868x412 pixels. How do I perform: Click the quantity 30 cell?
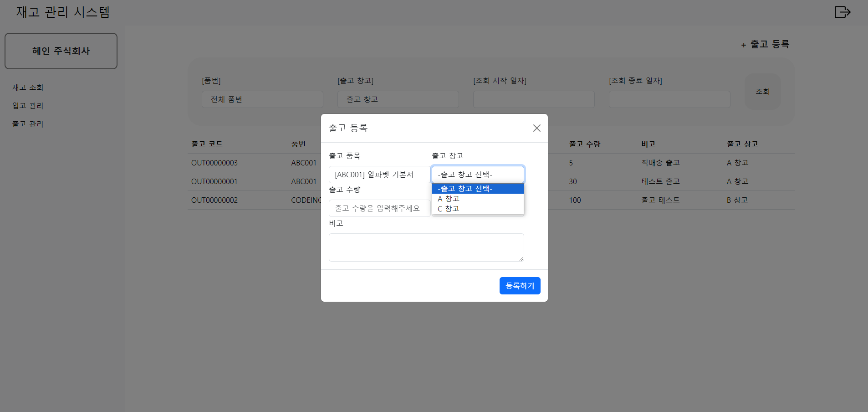(573, 182)
